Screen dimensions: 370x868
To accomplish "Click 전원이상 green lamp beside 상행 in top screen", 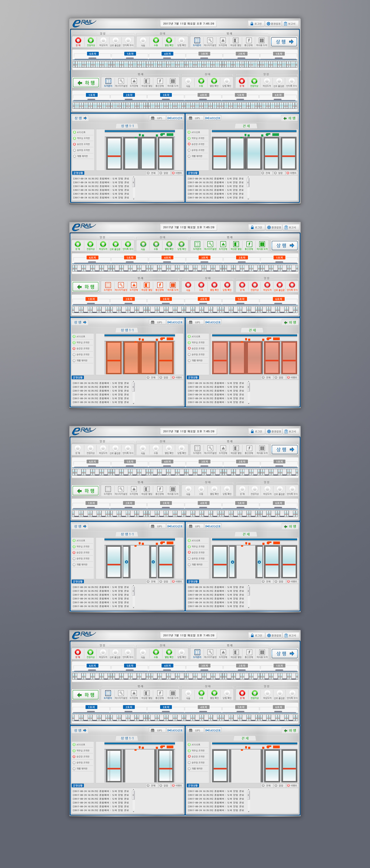I will coord(91,40).
